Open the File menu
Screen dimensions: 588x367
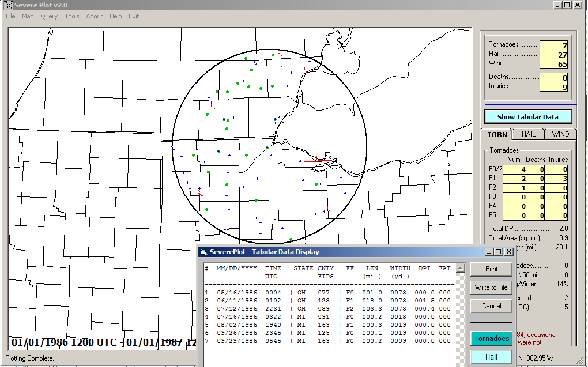click(10, 16)
